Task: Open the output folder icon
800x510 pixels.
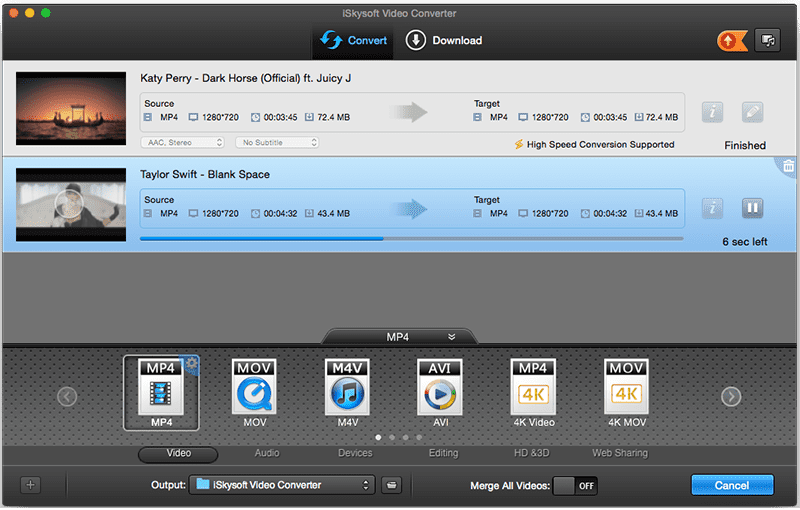Action: click(x=393, y=485)
